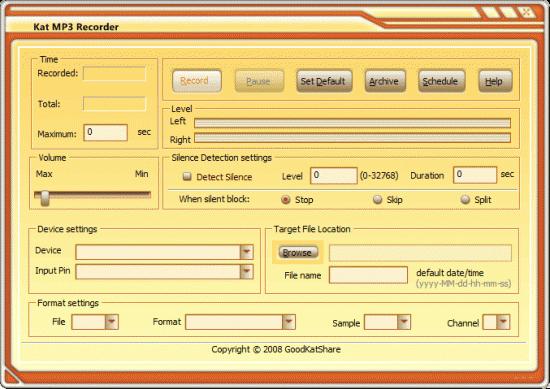Select the Split radio option

click(x=465, y=200)
